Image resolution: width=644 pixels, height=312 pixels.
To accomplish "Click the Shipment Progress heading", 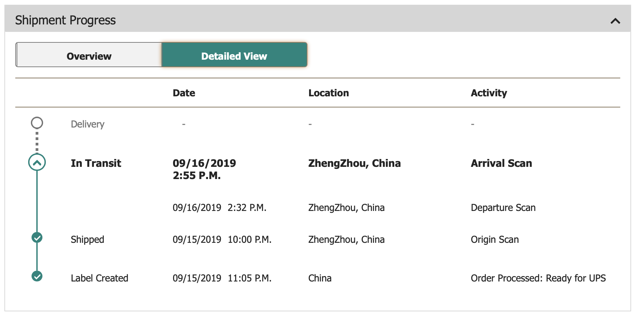I will pos(65,20).
